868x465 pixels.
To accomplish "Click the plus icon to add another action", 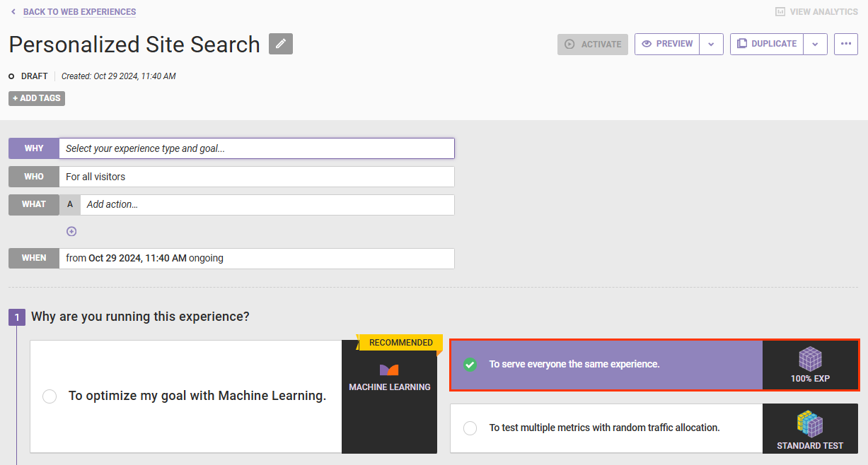I will point(71,231).
